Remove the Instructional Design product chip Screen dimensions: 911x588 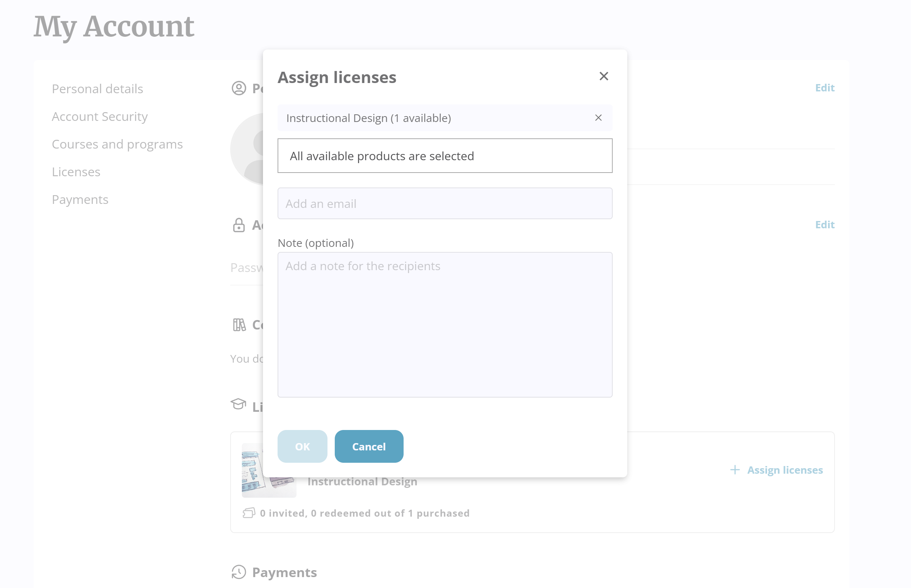(x=598, y=118)
